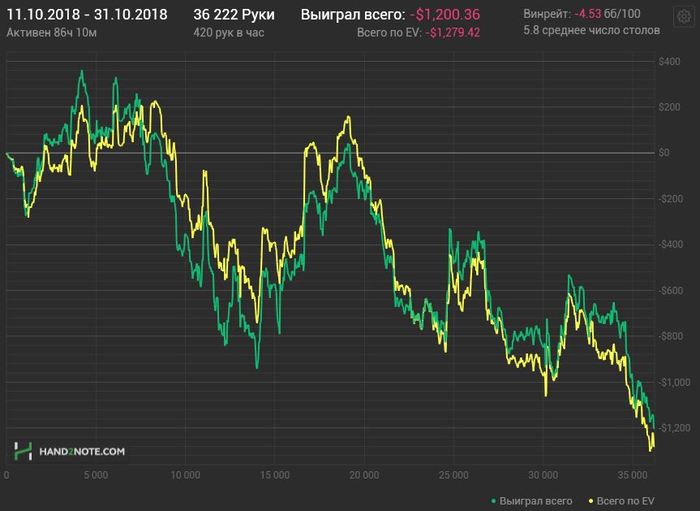The image size is (700, 511).
Task: Click the '36 222 Руки' hand count
Action: tap(234, 15)
